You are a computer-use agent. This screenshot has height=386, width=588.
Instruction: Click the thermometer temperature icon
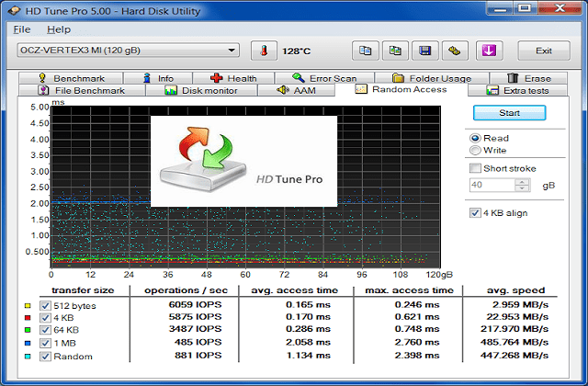tap(264, 51)
